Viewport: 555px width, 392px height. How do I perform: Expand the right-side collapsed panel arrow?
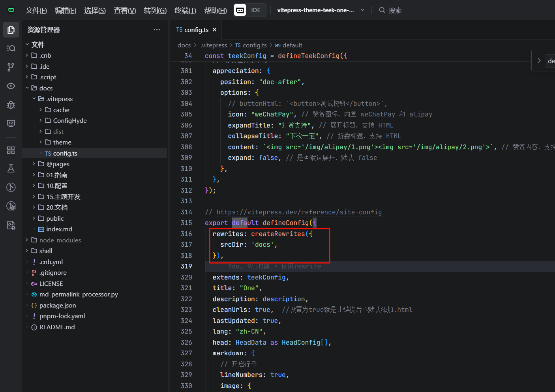point(539,61)
